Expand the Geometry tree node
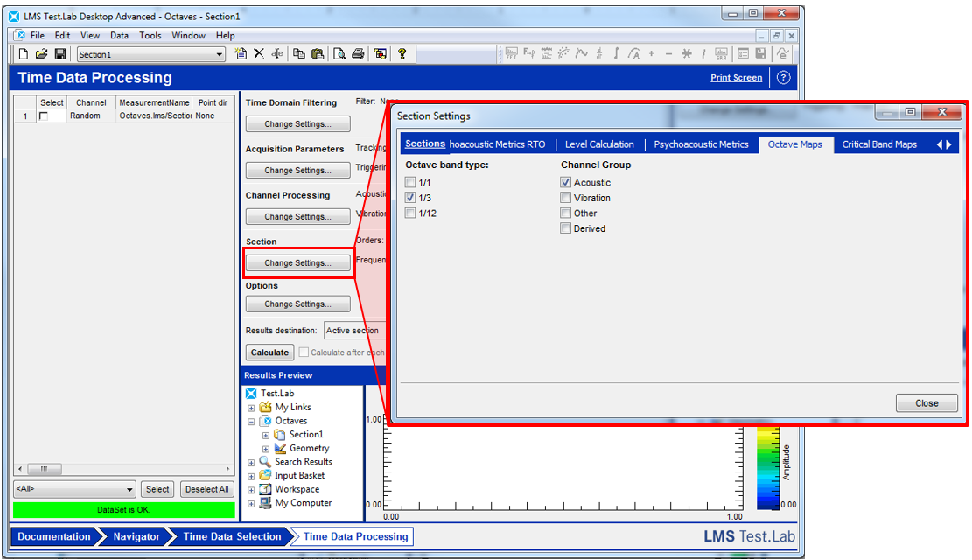This screenshot has width=972, height=560. click(265, 449)
